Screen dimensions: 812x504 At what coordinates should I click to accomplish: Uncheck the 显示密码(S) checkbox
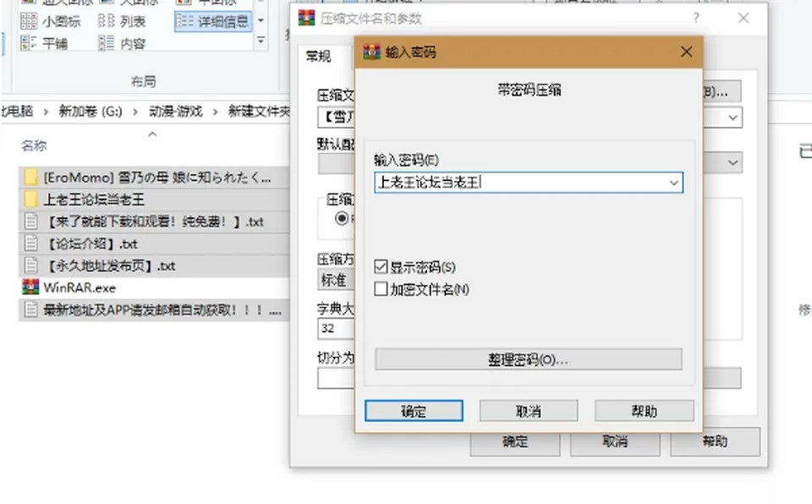coord(381,266)
